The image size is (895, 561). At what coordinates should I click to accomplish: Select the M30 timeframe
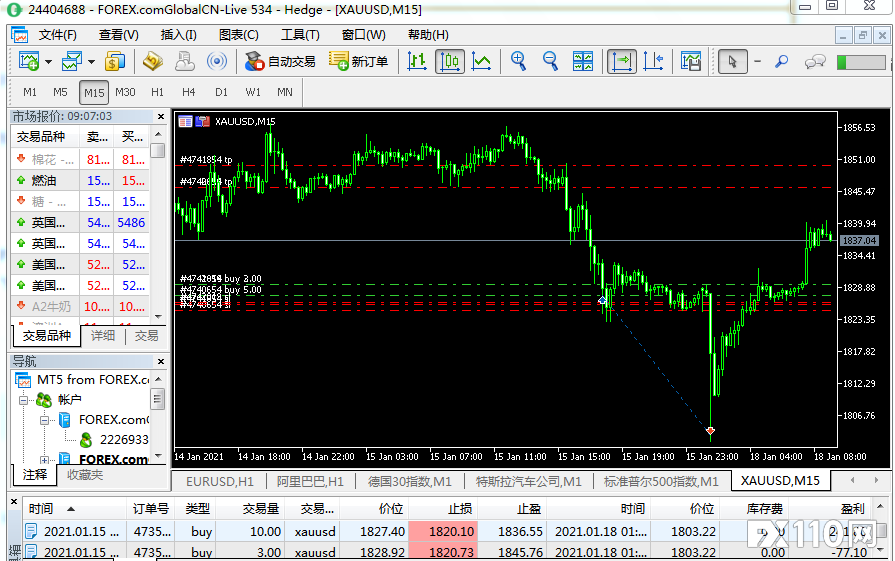point(125,92)
